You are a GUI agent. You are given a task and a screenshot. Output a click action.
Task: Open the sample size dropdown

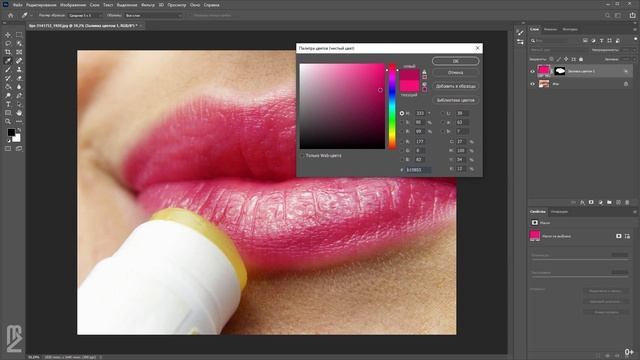(x=85, y=16)
